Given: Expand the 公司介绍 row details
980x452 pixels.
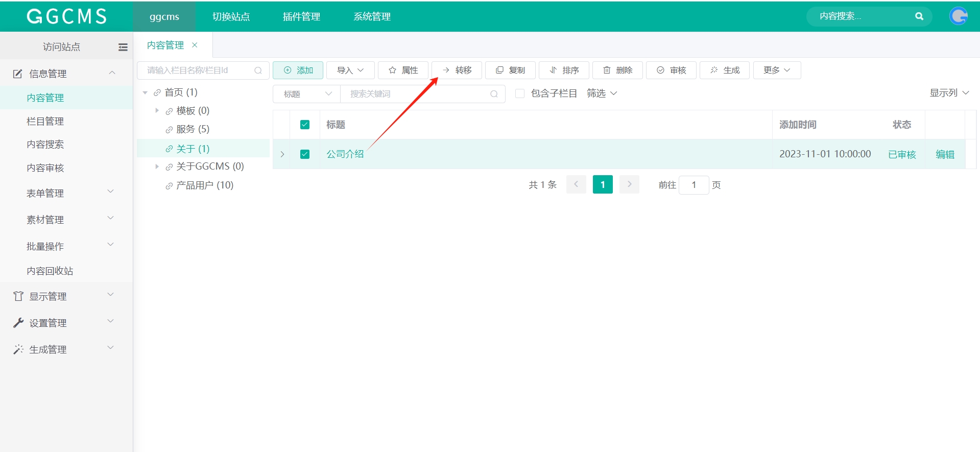Looking at the screenshot, I should point(282,154).
